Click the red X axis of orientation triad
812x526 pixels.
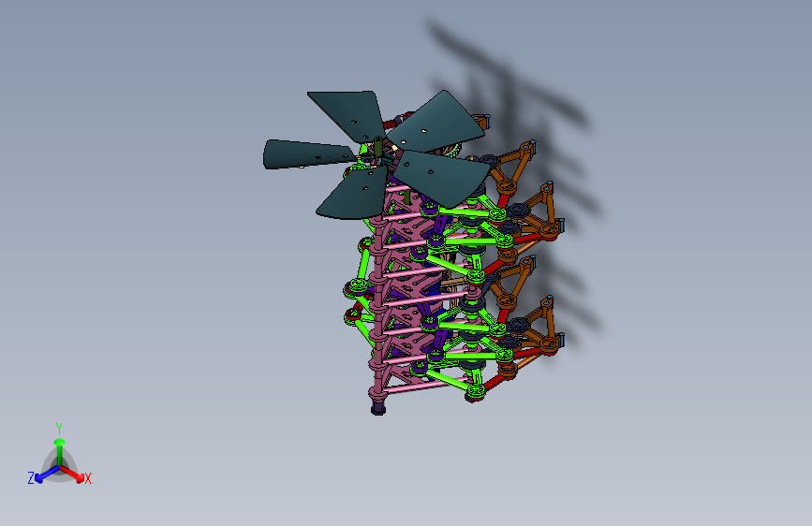click(74, 475)
